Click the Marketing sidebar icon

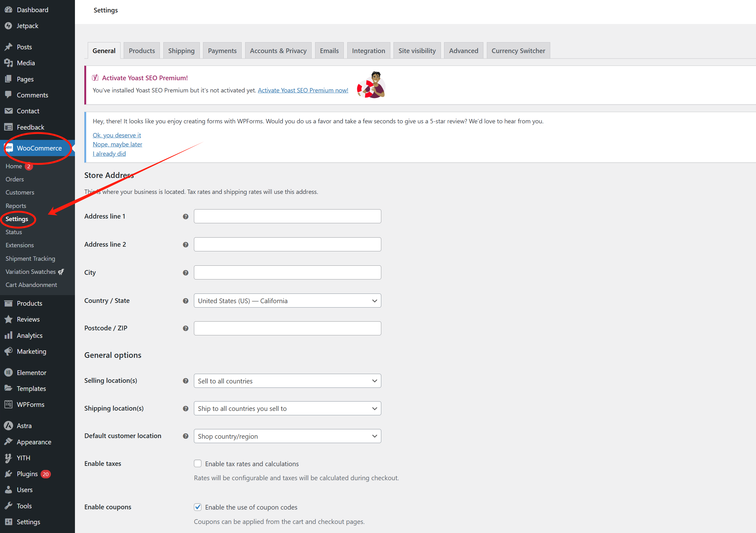[9, 351]
